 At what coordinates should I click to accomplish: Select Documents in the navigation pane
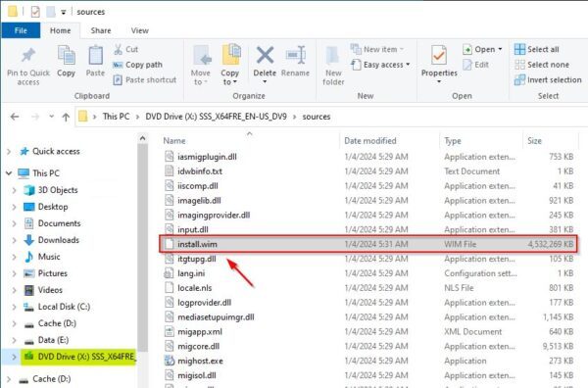(x=59, y=223)
